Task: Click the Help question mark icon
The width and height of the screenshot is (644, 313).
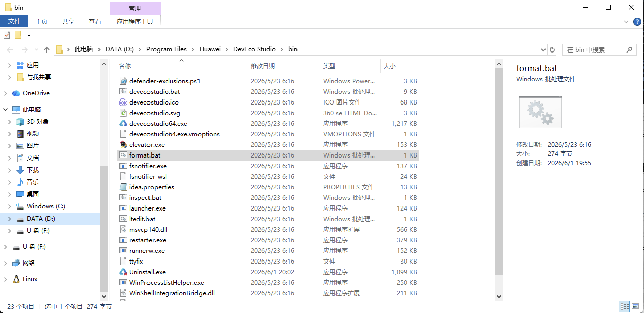Action: 637,22
